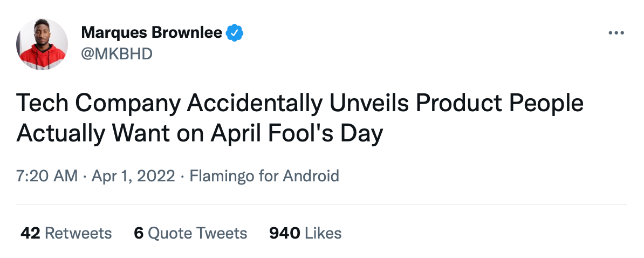Screen dimensions: 644x258
Task: Open the @MKBHD handle link
Action: [x=117, y=53]
